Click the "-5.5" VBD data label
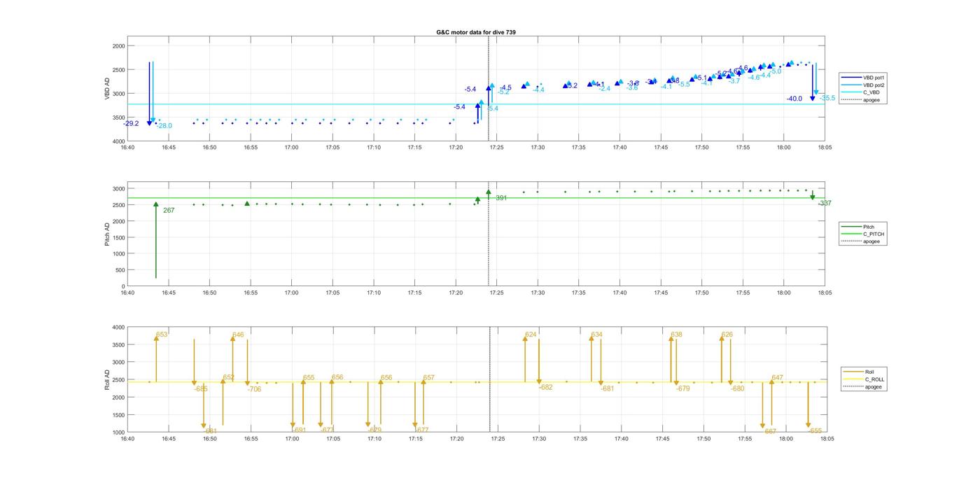The height and width of the screenshot is (485, 980). click(x=684, y=84)
